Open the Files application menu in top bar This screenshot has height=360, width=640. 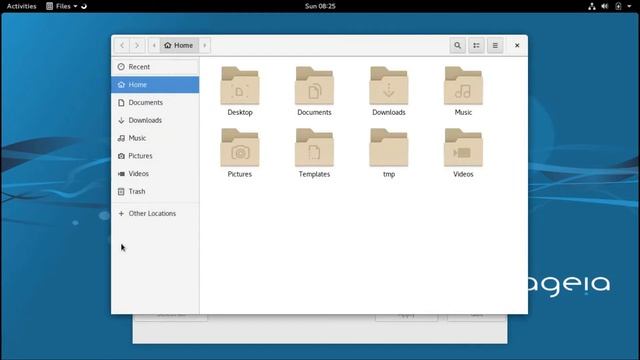click(x=62, y=6)
